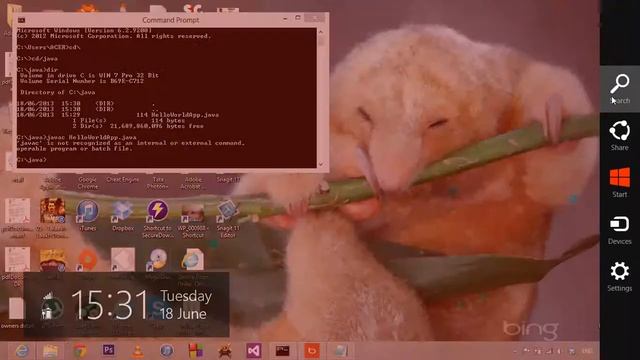640x360 pixels.
Task: Open the orange 'b' app in taskbar
Action: 312,351
